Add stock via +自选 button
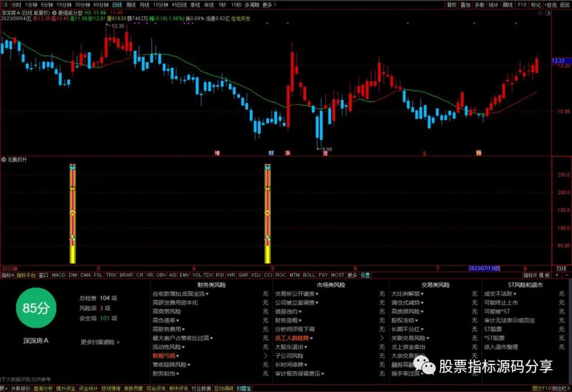This screenshot has width=572, height=392. coord(550,5)
